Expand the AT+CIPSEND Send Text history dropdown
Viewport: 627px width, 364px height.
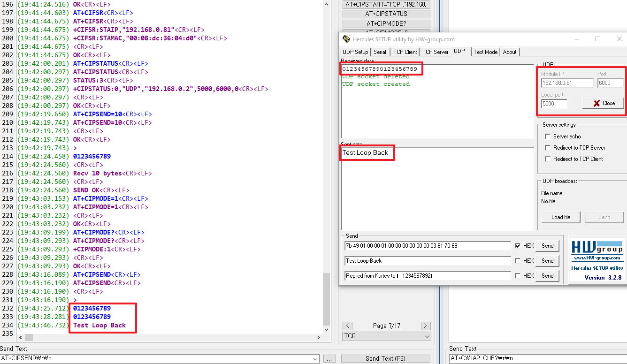point(315,359)
